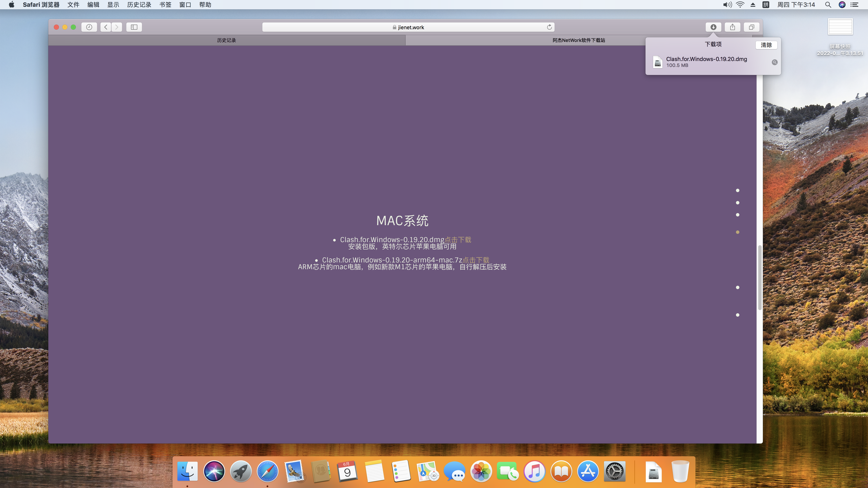Screen dimensions: 868x488
Task: Open the 窗口 menu
Action: point(185,5)
